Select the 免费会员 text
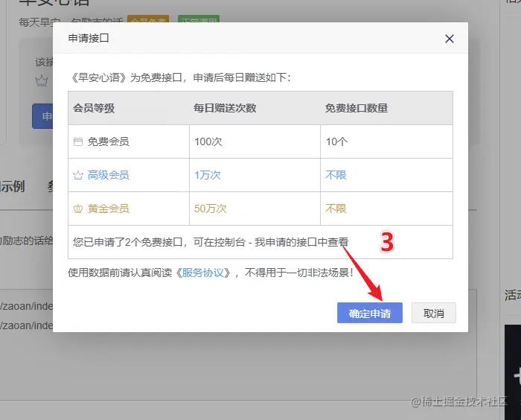Screen dimensions: 521x420 109,142
